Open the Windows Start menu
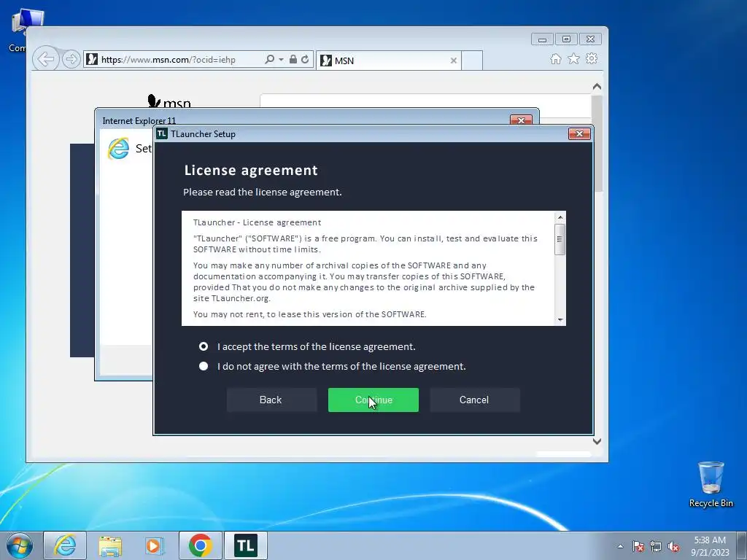Screen dimensions: 747x560 point(20,545)
